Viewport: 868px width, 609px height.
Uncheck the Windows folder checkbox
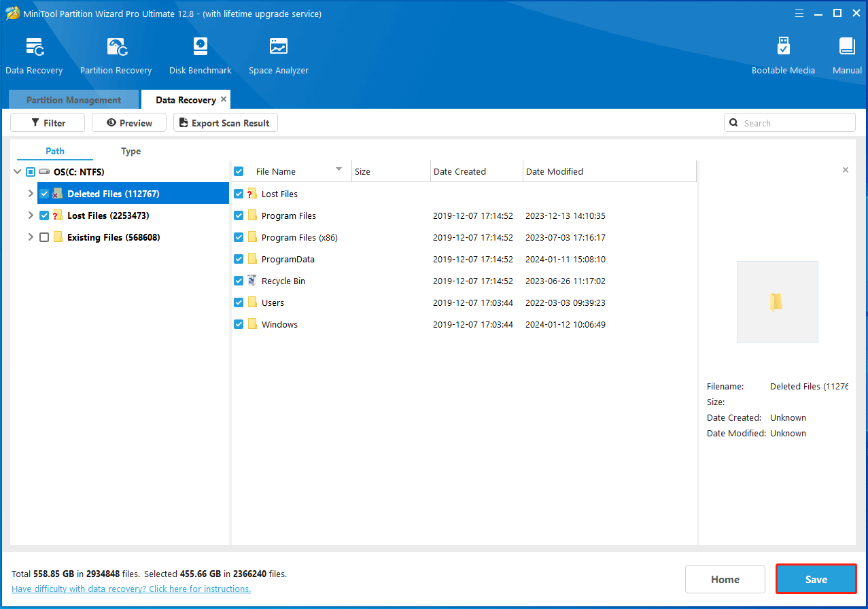tap(239, 324)
